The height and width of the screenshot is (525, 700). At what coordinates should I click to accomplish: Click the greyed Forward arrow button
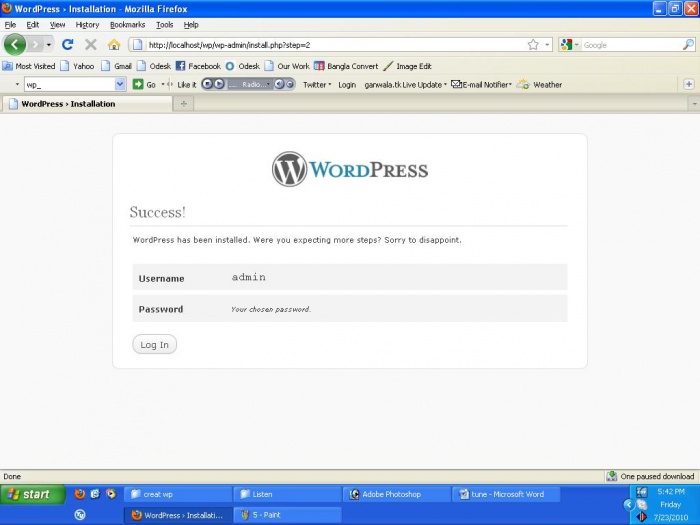35,45
